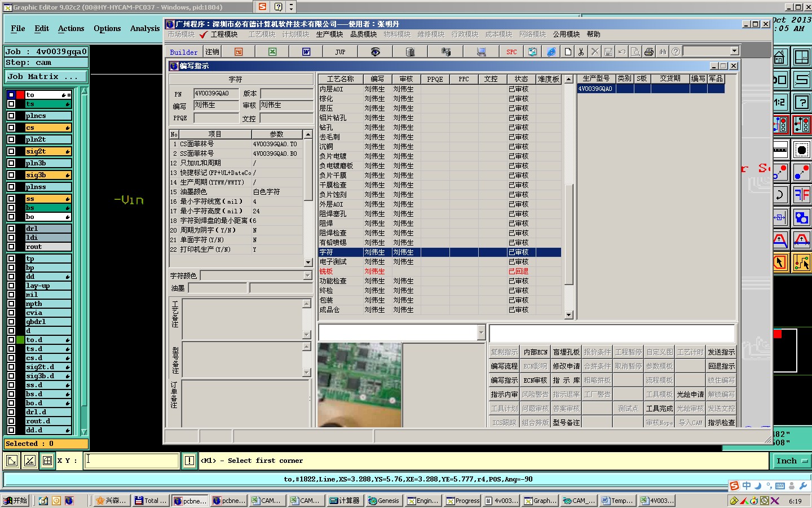Click the 发送指示 button
812x508 pixels.
pos(721,352)
